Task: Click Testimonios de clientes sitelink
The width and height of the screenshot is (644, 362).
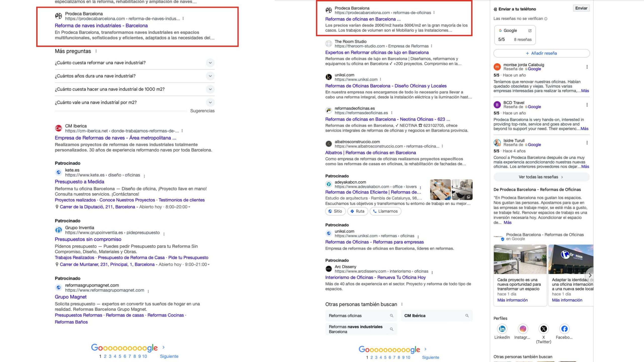Action: click(181, 200)
